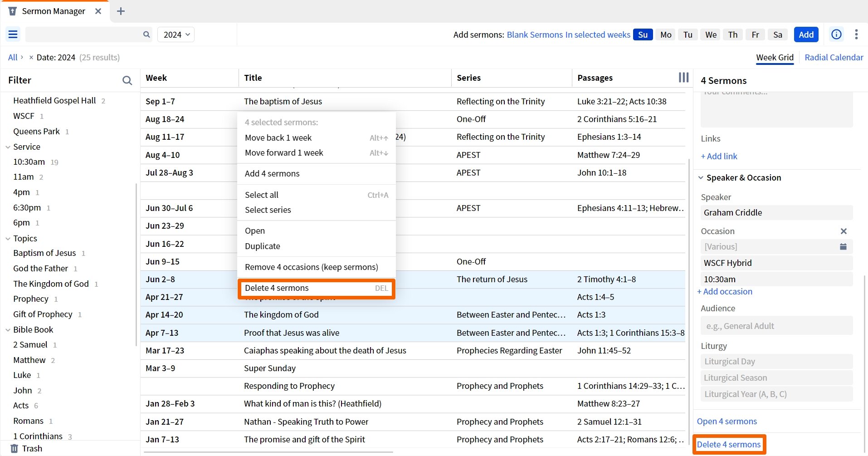Click Blank Sermons link
868x456 pixels.
point(535,35)
